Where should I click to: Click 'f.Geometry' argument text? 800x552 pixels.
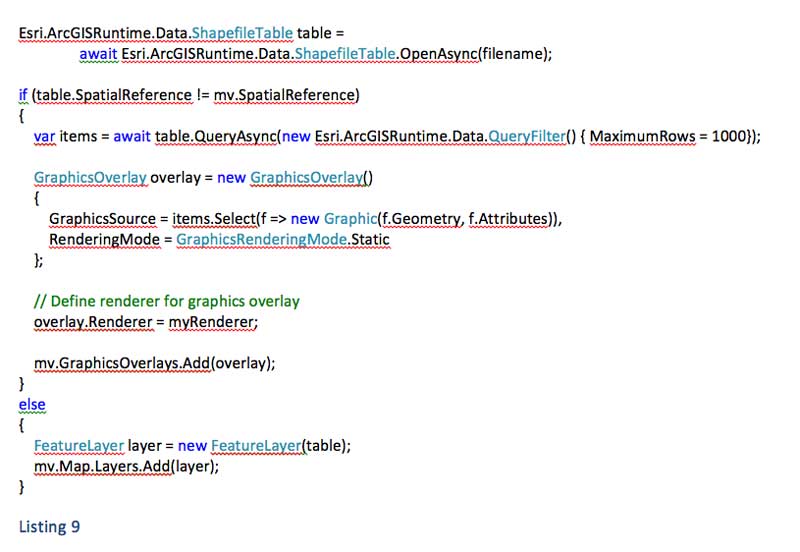tap(421, 219)
